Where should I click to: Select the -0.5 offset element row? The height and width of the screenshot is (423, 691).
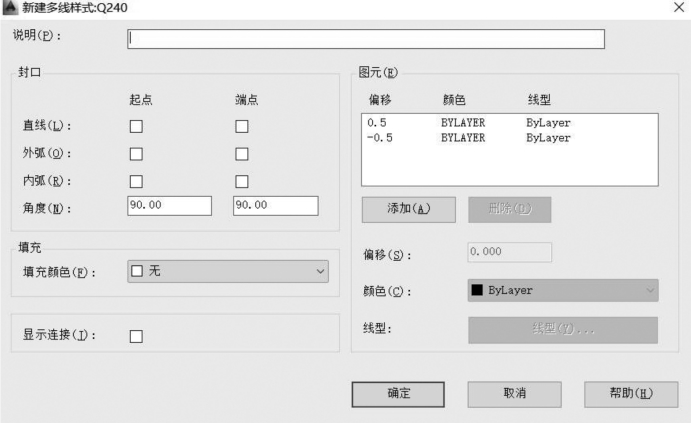(x=509, y=138)
